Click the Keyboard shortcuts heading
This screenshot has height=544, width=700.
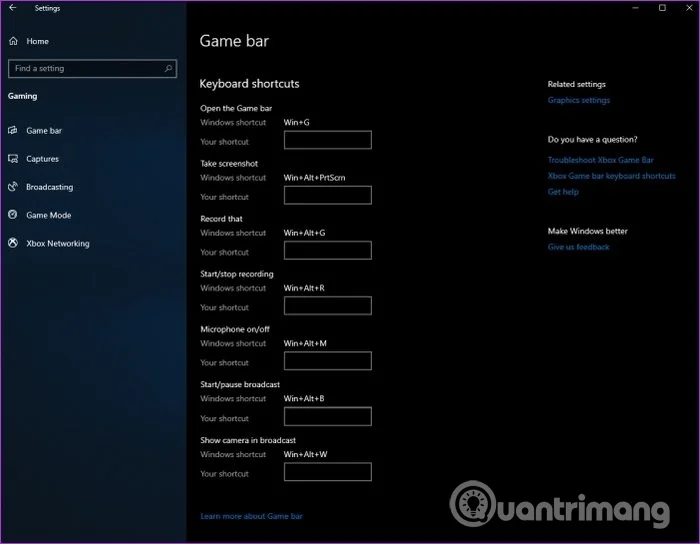click(250, 83)
